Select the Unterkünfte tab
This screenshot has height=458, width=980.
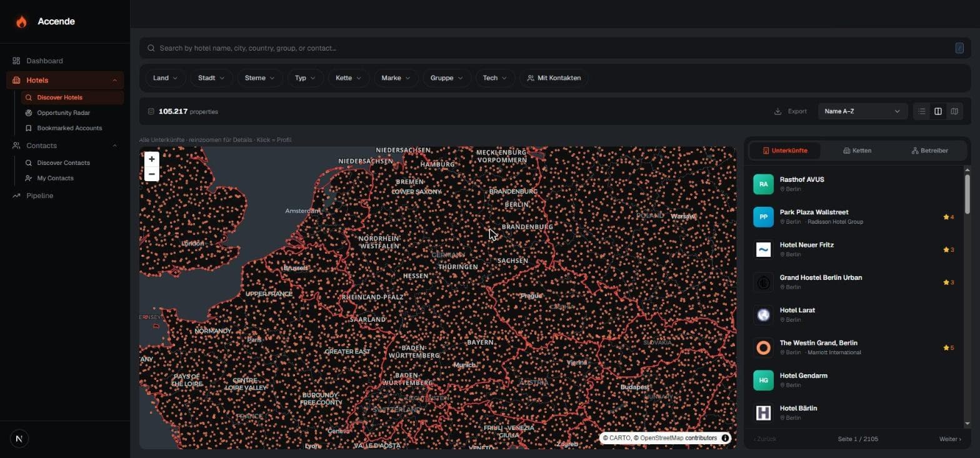[x=784, y=151]
